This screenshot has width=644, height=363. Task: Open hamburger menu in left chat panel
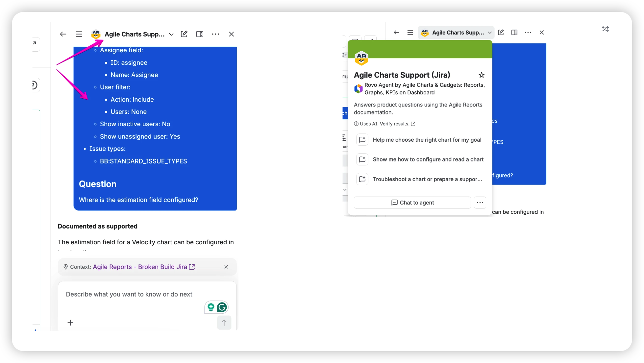point(79,34)
